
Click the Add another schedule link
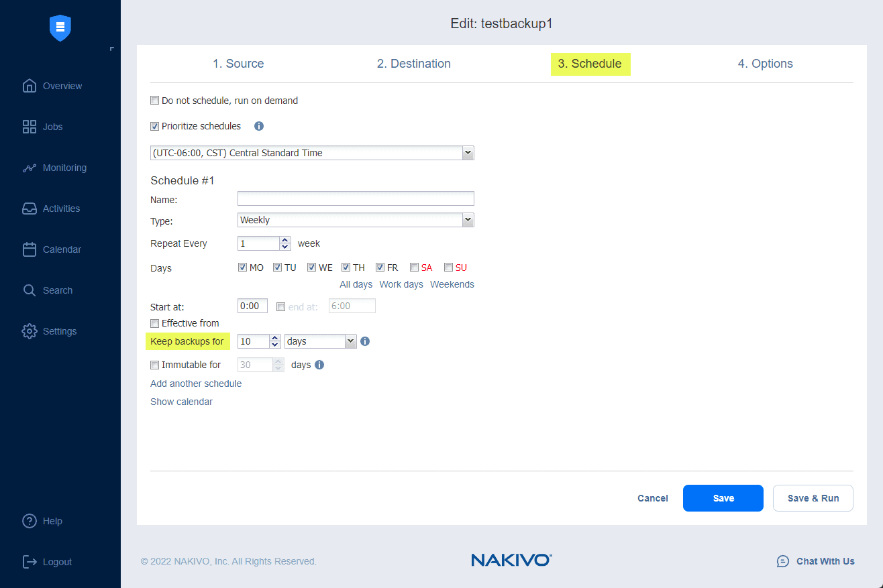point(196,384)
